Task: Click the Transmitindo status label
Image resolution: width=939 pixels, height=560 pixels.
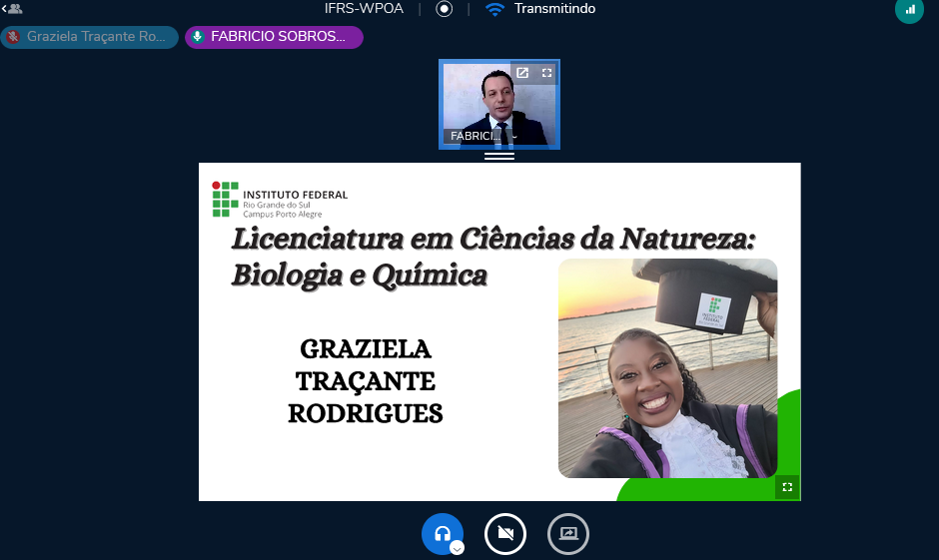Action: [554, 9]
